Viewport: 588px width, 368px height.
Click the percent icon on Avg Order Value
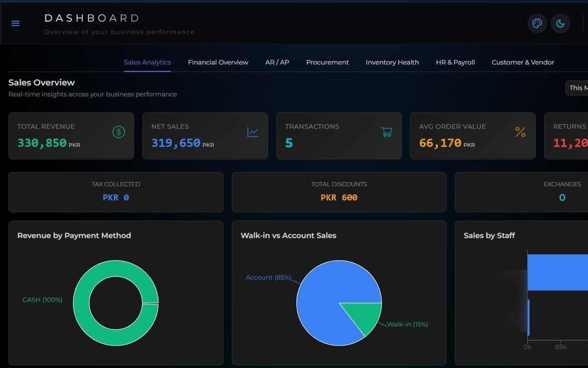[520, 132]
